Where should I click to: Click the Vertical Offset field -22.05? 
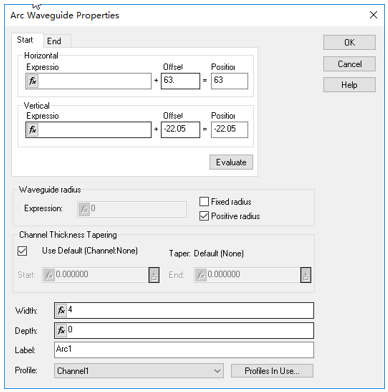click(x=180, y=130)
